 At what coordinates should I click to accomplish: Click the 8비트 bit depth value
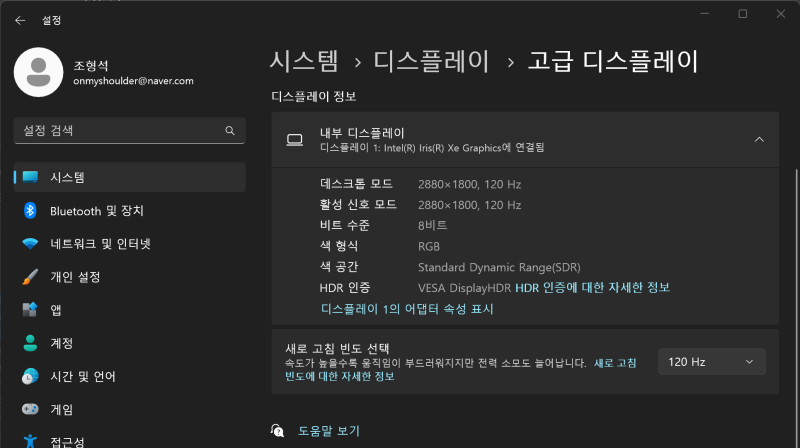point(433,225)
